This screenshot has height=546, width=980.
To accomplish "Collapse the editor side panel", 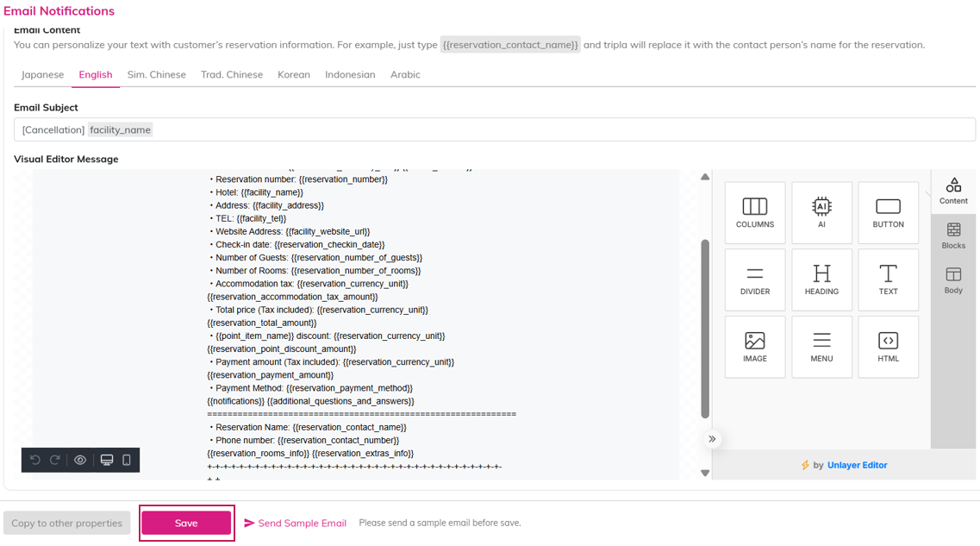I will click(712, 439).
